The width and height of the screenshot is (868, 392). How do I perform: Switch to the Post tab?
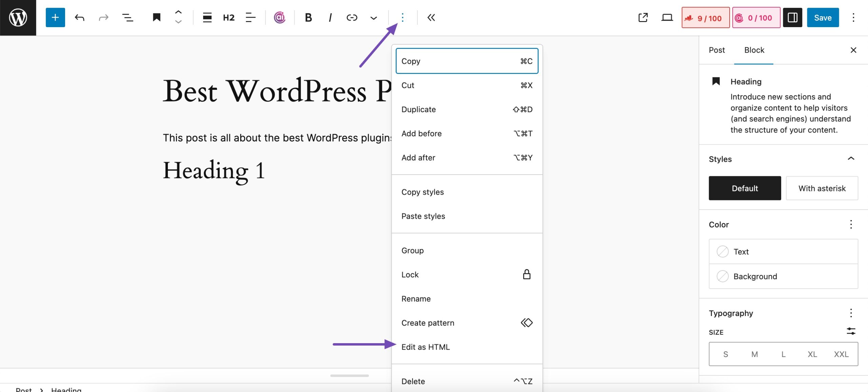click(x=716, y=50)
